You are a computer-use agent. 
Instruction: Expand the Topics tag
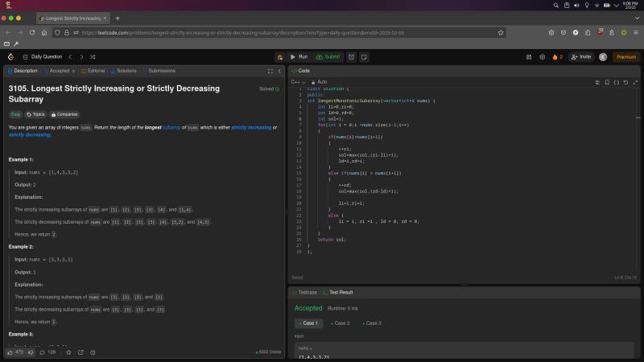35,114
